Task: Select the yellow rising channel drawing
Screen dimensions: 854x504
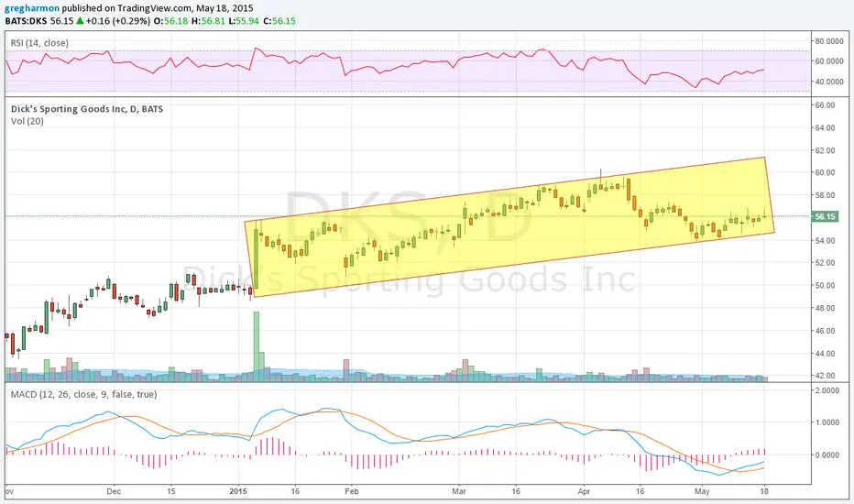Action: 509,226
